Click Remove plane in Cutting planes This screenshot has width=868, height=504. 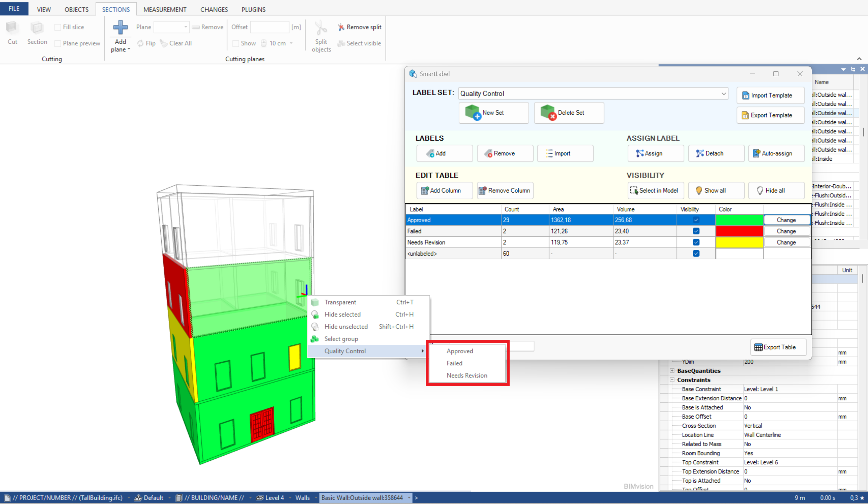(208, 27)
